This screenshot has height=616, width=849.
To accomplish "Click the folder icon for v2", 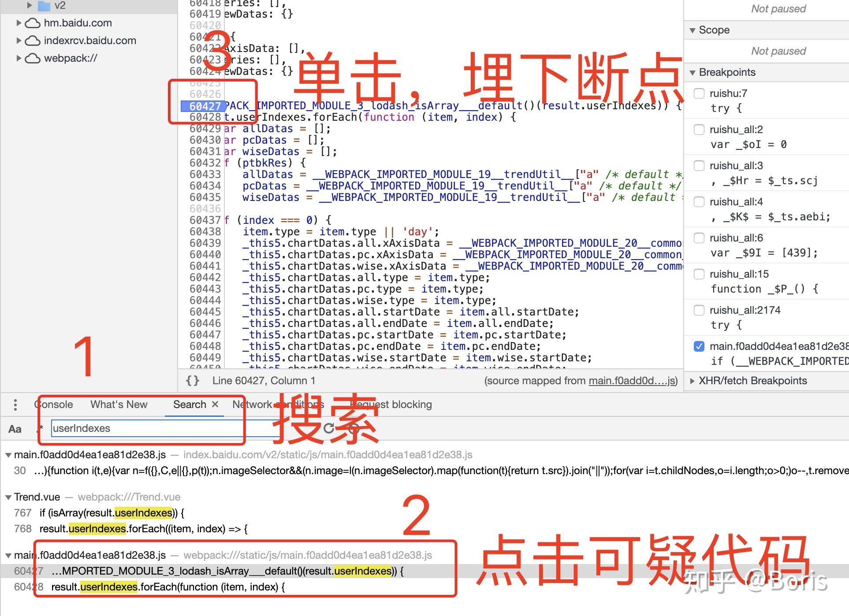I will pos(45,6).
